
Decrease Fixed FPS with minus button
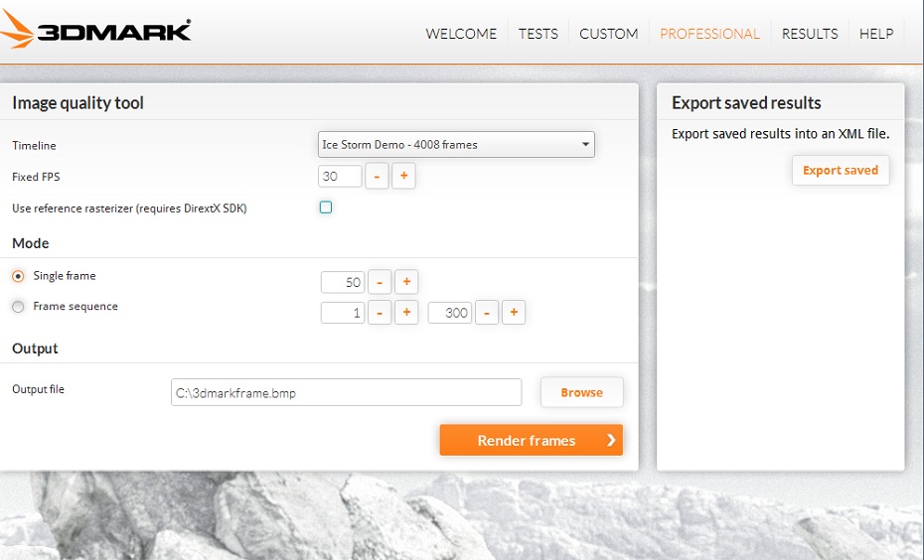[x=378, y=177]
